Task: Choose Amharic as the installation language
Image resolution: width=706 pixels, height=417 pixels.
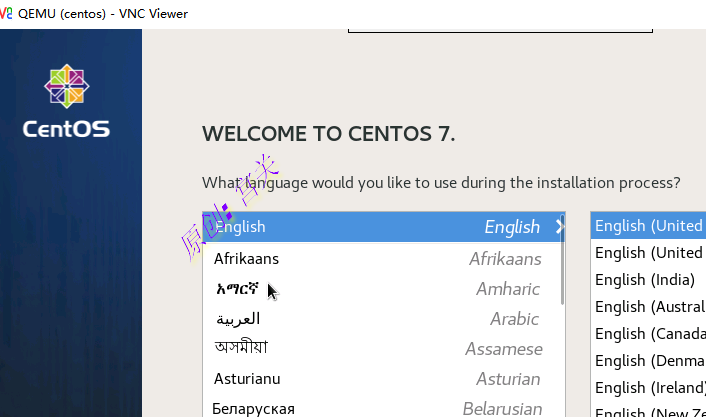Action: 380,289
